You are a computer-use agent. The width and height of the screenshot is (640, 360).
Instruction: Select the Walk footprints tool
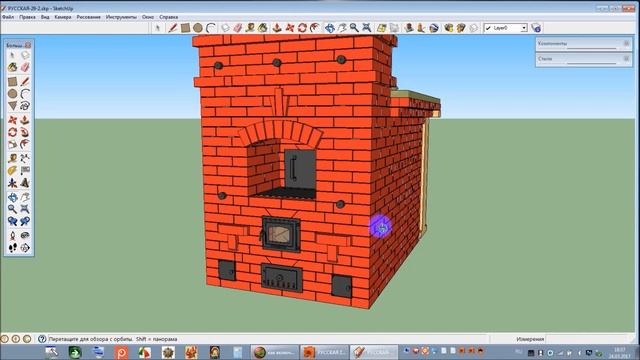(x=13, y=248)
